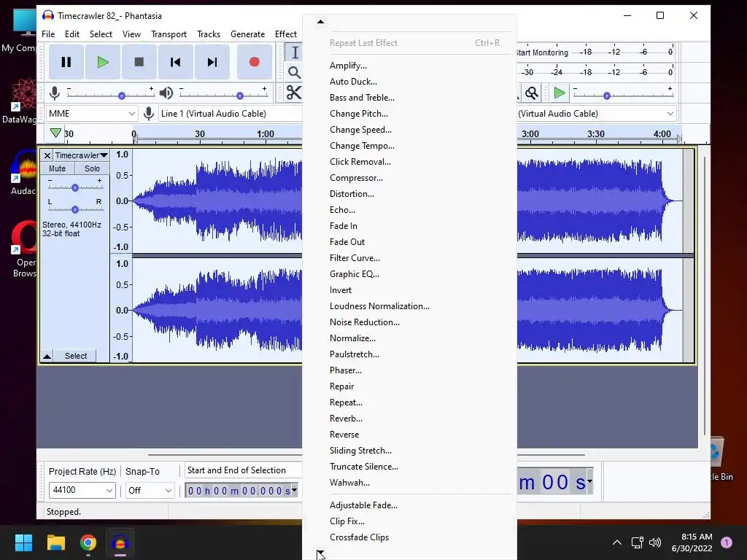Click the vertical scrollbar of track area
This screenshot has height=560, width=747.
click(x=704, y=295)
